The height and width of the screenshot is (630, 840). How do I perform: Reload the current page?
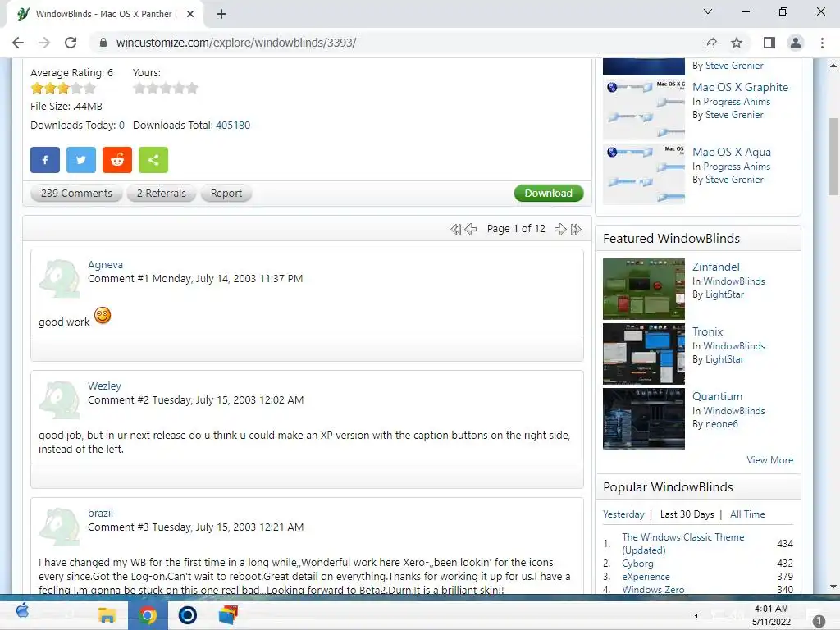click(71, 43)
